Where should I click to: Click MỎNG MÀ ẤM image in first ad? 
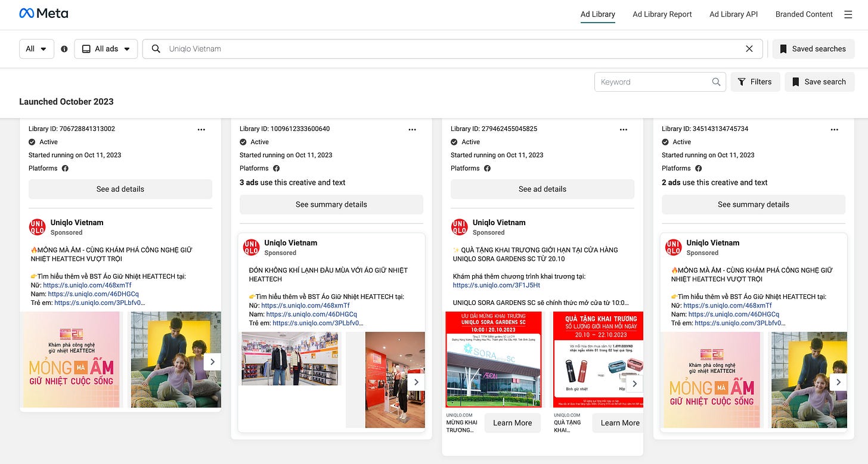point(71,360)
